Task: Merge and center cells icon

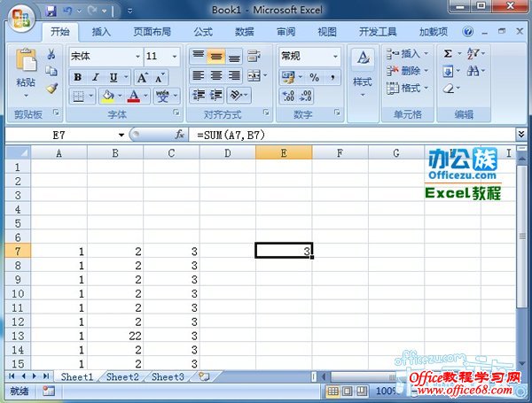Action: [254, 75]
